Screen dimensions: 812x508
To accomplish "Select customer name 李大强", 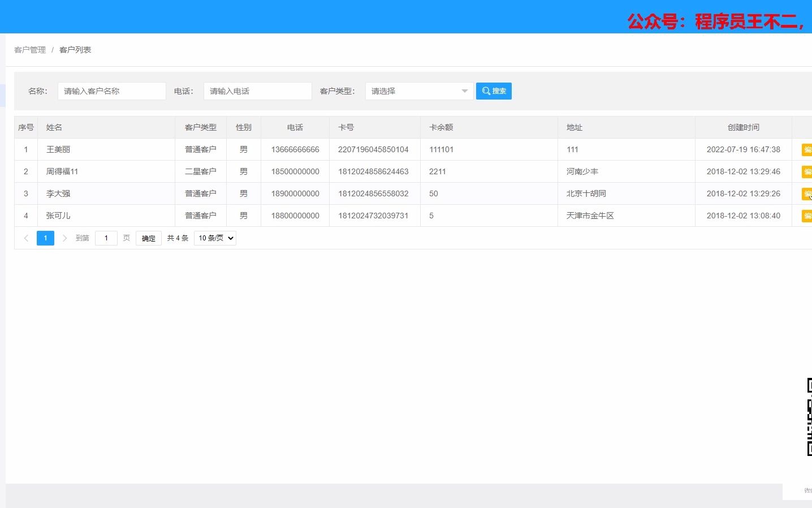I will coord(58,193).
